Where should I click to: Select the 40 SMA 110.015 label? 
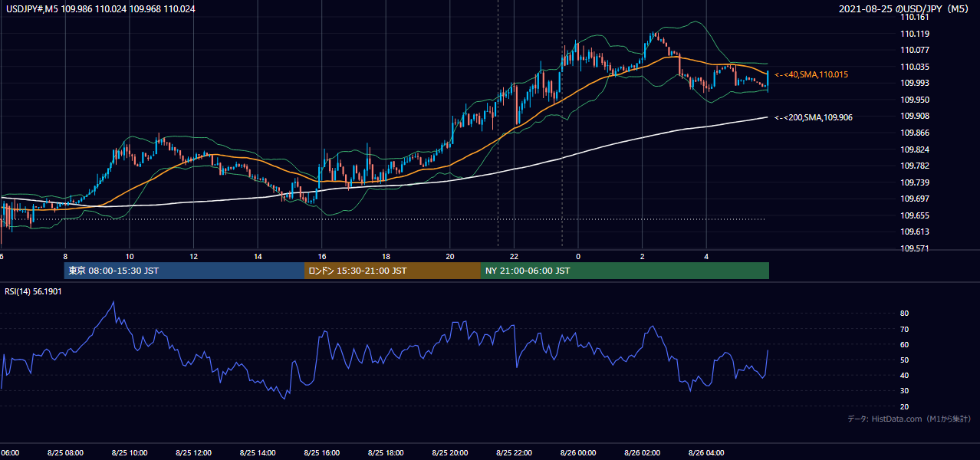(x=811, y=74)
